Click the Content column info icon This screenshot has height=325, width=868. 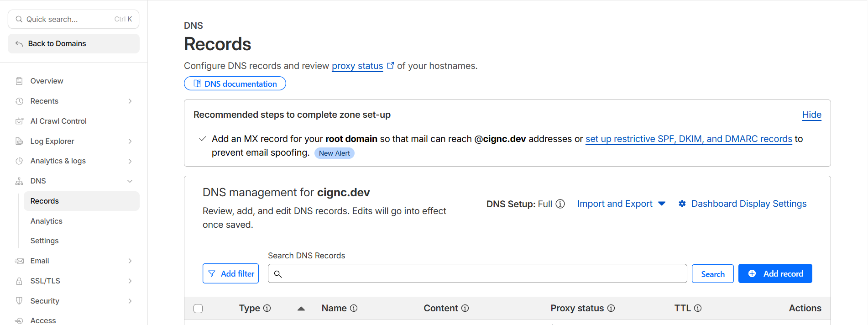click(465, 309)
